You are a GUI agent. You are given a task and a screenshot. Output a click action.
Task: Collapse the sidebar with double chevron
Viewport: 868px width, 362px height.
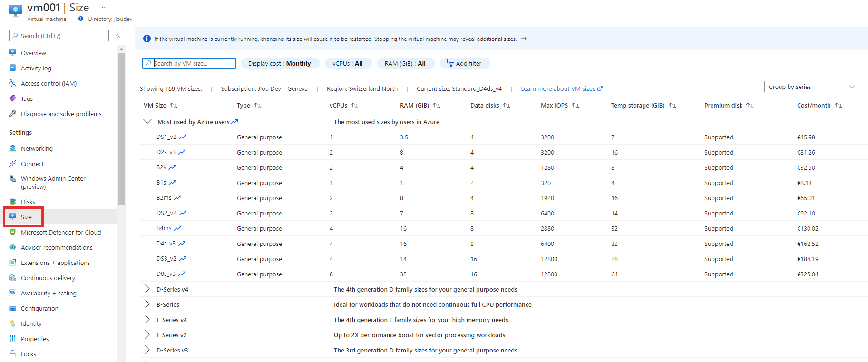coord(118,36)
